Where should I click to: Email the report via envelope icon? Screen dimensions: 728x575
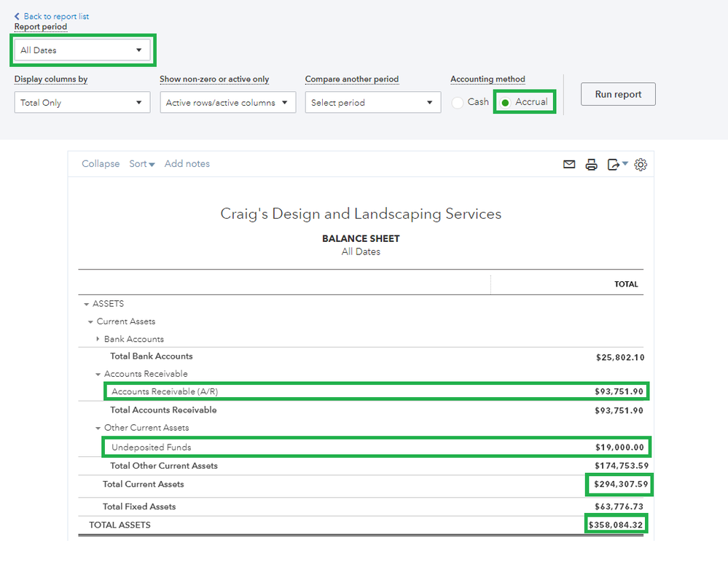click(569, 164)
